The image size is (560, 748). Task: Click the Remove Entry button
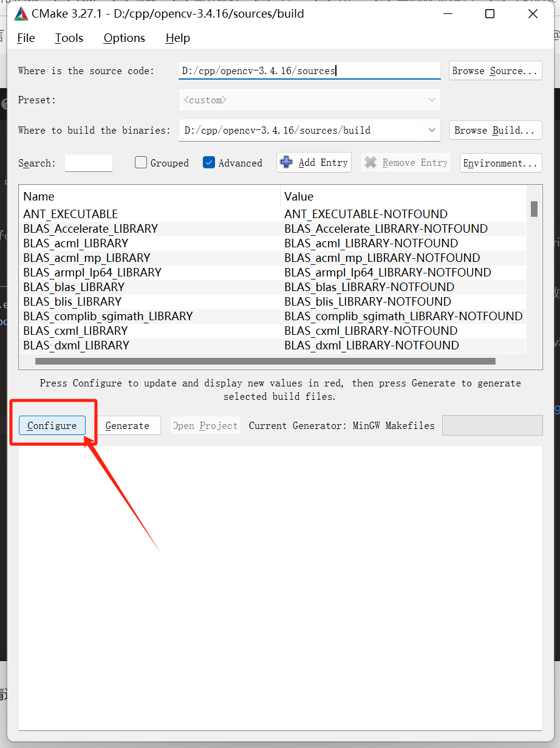(406, 162)
